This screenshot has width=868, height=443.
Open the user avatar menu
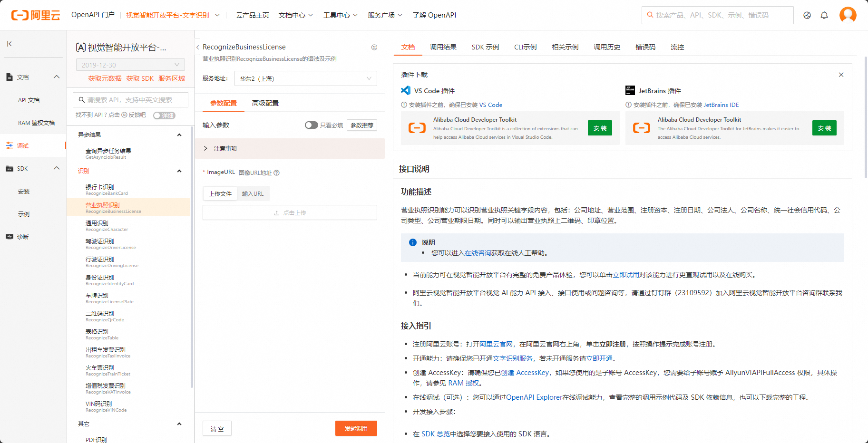[848, 15]
